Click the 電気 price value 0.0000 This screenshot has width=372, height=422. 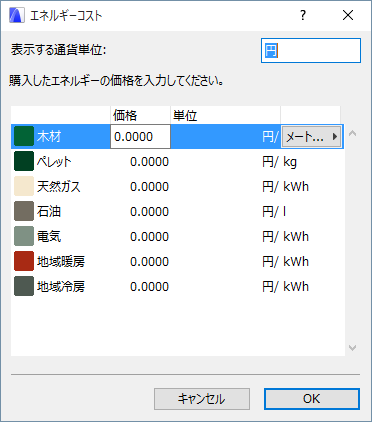point(149,237)
